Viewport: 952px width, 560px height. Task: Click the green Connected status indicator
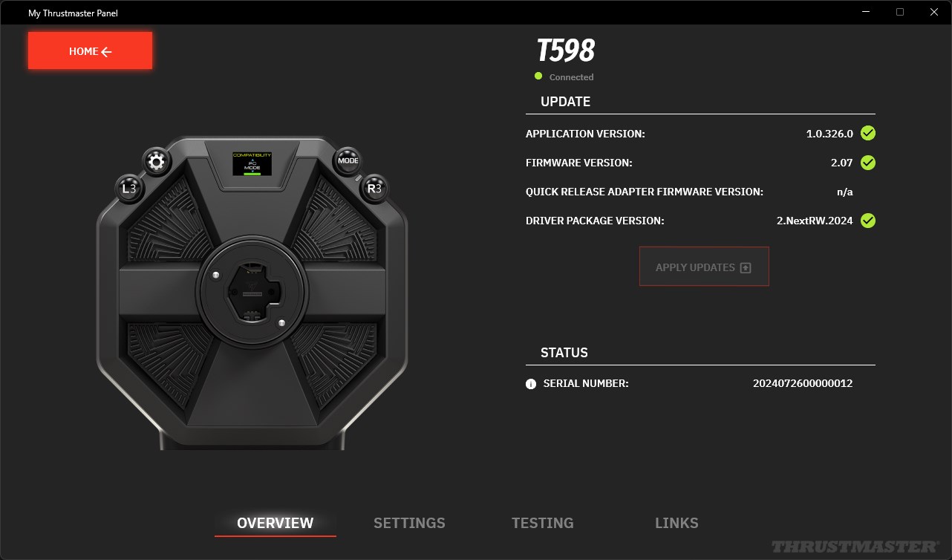click(x=538, y=76)
